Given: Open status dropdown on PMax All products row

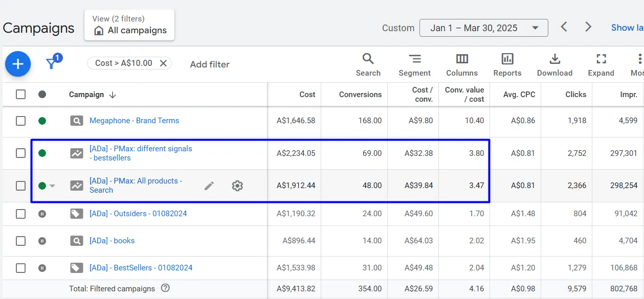Looking at the screenshot, I should (53, 186).
